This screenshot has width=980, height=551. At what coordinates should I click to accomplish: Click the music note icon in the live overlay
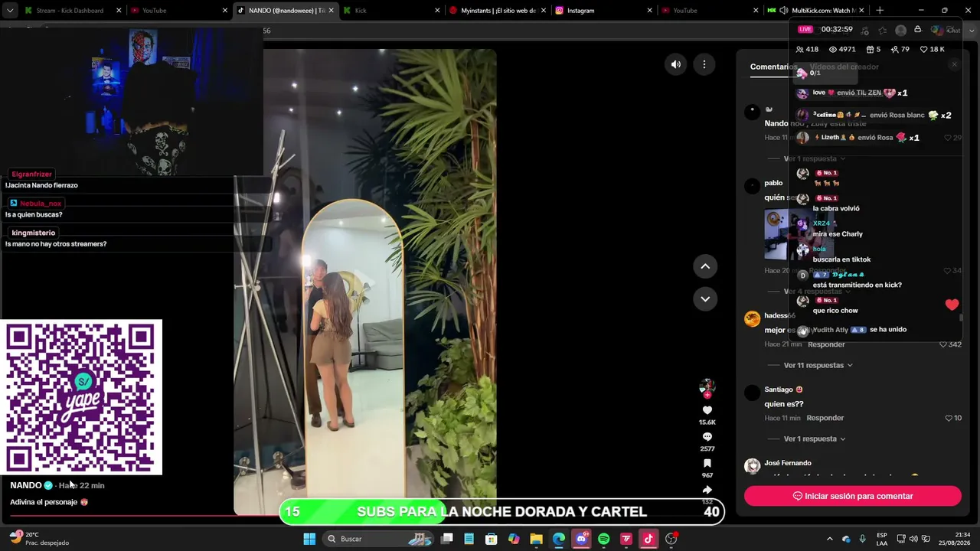click(865, 31)
